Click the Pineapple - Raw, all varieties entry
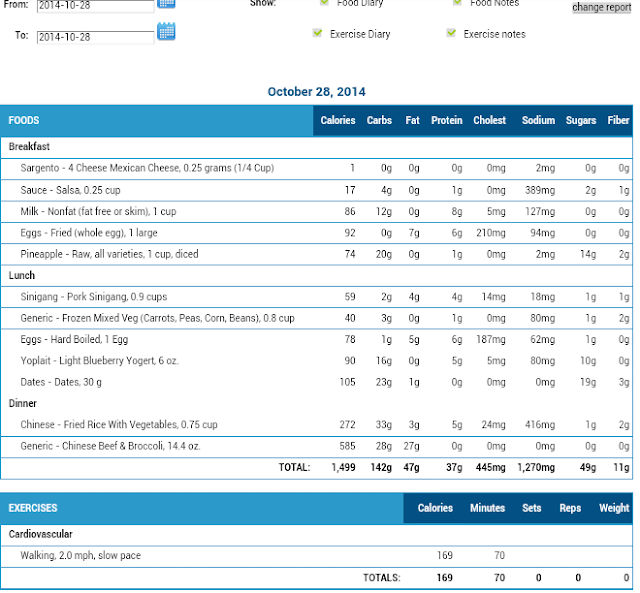The image size is (640, 593). [x=109, y=254]
